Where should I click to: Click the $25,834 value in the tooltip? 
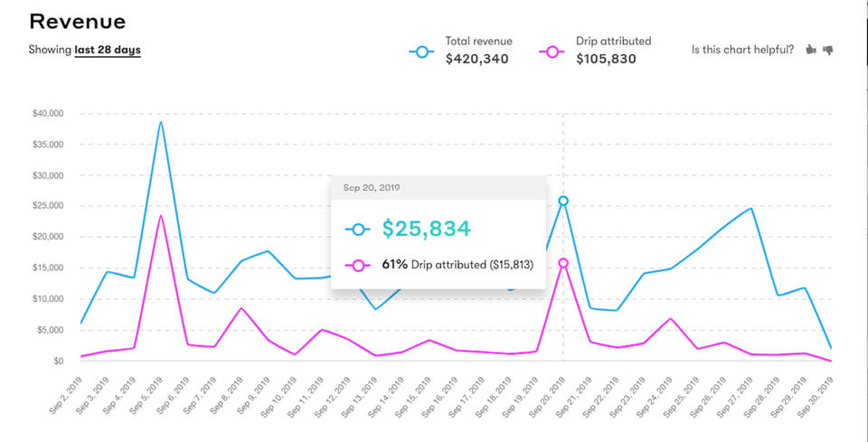(426, 229)
